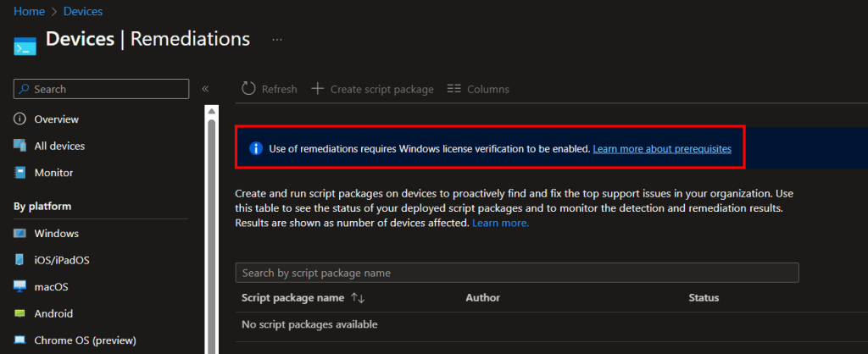Open the Columns chooser
The height and width of the screenshot is (354, 868).
point(478,89)
